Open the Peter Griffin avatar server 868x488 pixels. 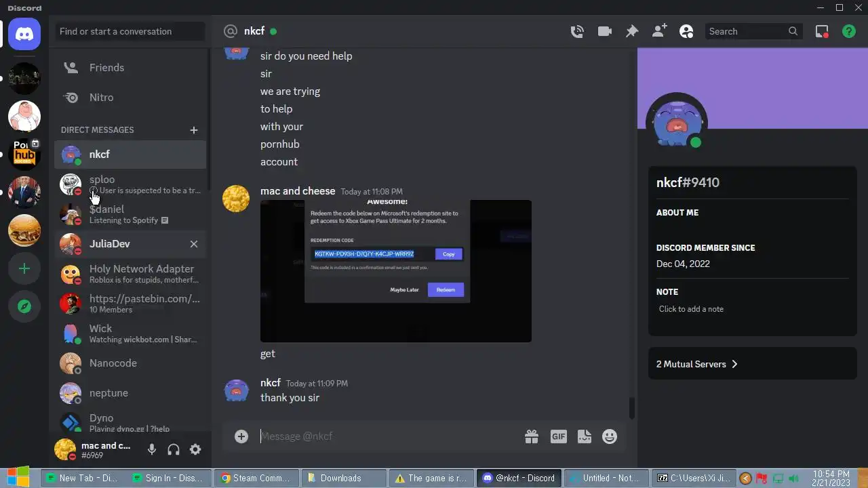[x=24, y=117]
